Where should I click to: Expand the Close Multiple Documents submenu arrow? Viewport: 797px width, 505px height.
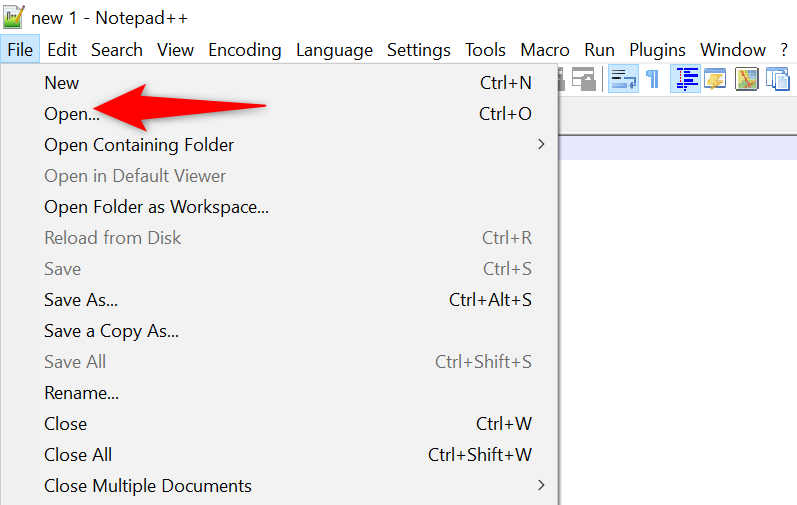click(541, 486)
